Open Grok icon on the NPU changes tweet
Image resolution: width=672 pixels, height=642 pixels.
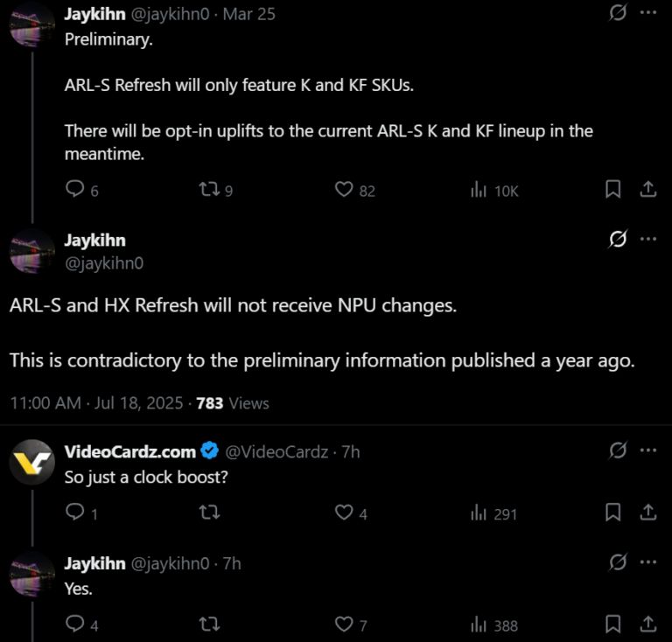click(617, 240)
